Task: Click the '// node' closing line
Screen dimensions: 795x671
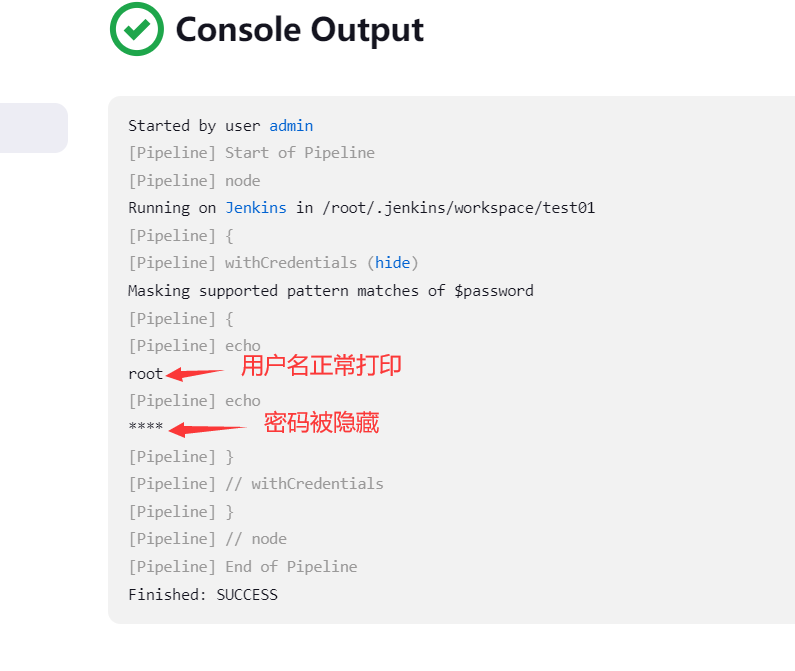Action: click(207, 539)
